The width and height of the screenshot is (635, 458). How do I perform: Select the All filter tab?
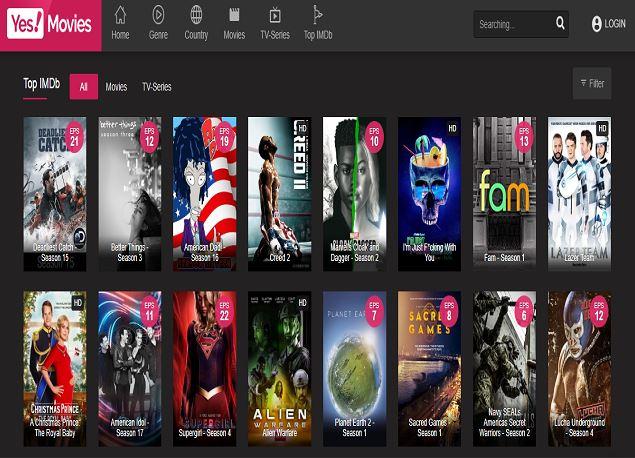tap(83, 87)
